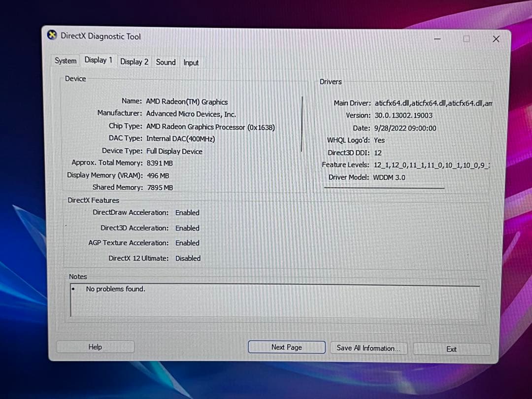Select the Display 1 tab
The height and width of the screenshot is (399, 532).
click(99, 60)
